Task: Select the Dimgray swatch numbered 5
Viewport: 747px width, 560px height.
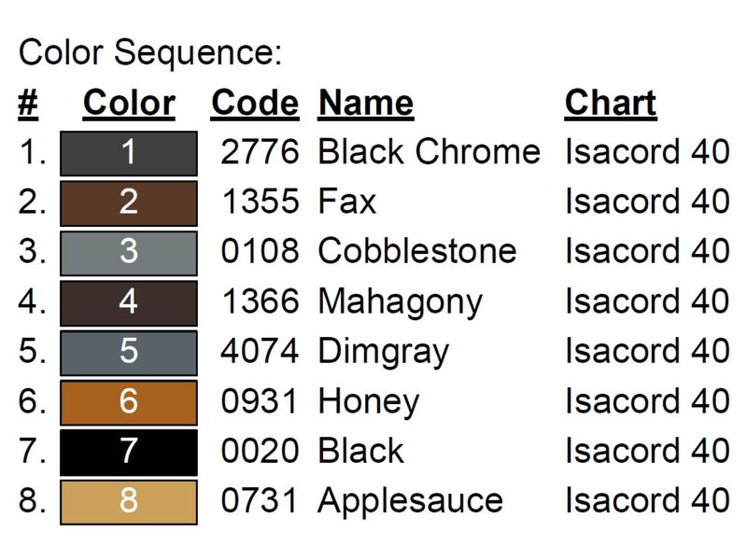Action: (x=129, y=353)
